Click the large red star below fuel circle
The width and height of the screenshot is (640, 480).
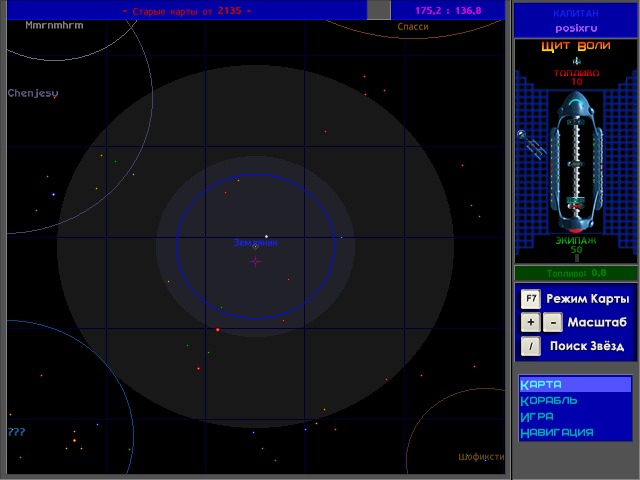tap(218, 329)
